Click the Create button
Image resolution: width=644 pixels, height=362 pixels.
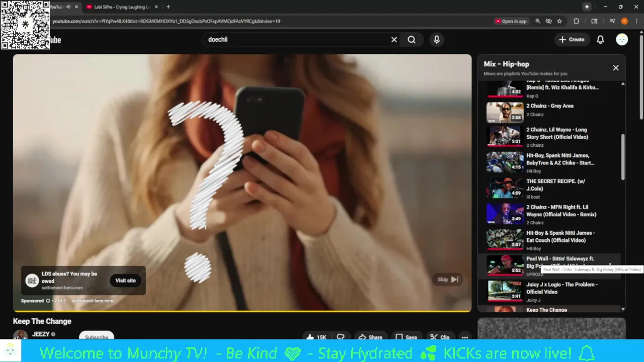[572, 40]
